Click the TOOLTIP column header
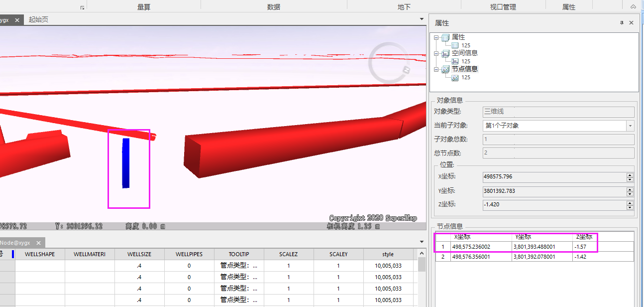644x307 pixels. (x=239, y=254)
